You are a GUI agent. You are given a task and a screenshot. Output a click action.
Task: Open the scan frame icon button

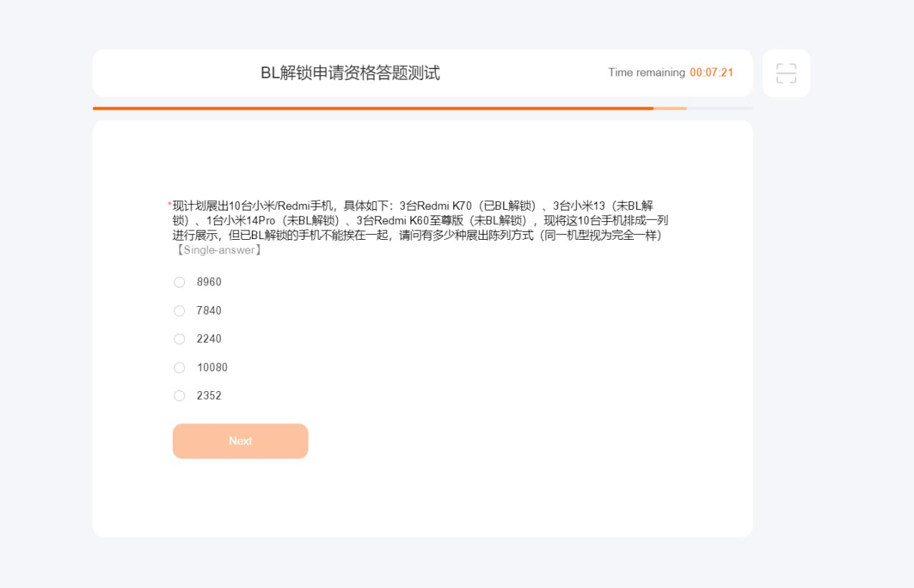click(786, 73)
